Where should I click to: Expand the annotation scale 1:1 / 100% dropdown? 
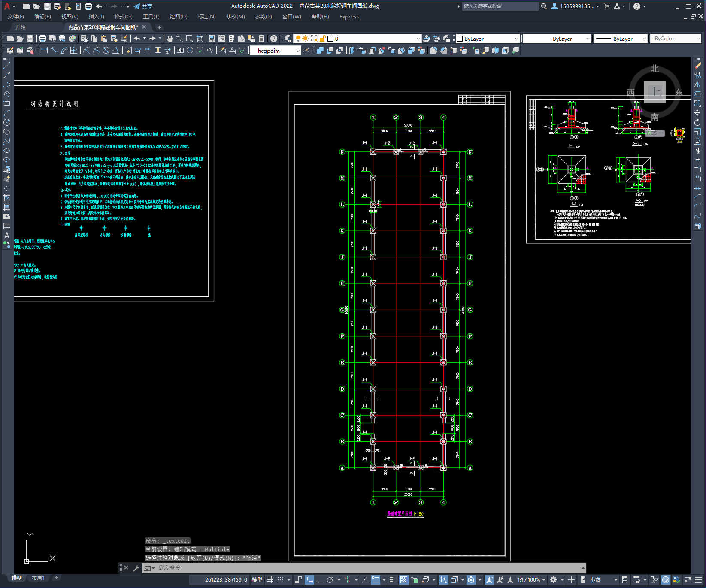(531, 580)
